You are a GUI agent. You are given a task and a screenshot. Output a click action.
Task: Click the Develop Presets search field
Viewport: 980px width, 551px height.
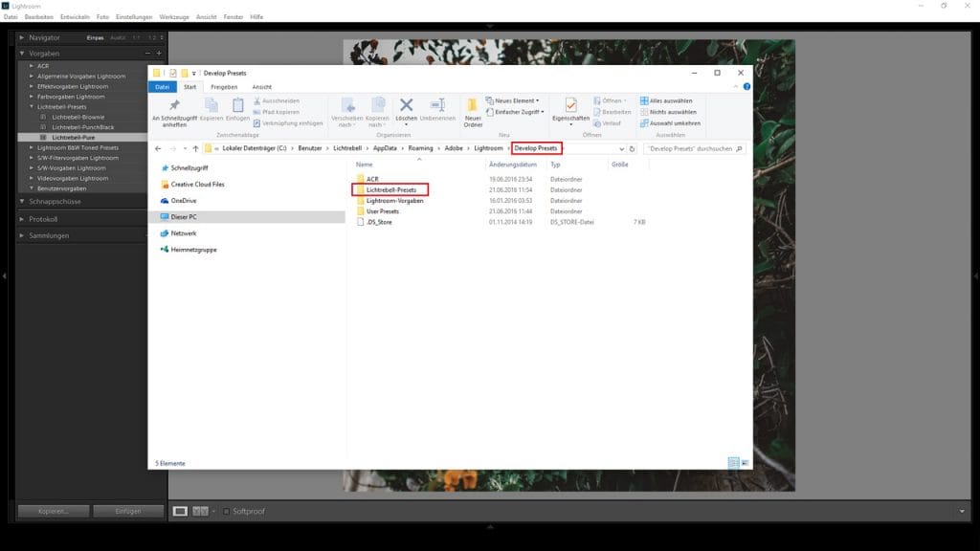click(694, 148)
